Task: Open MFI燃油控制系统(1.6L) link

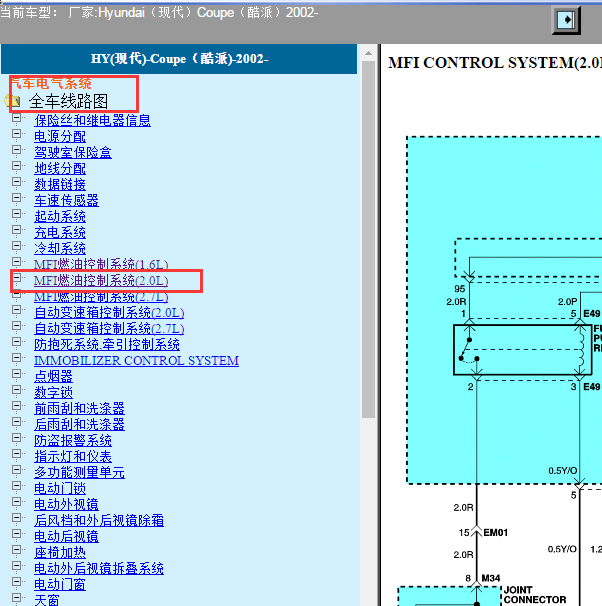Action: tap(101, 264)
